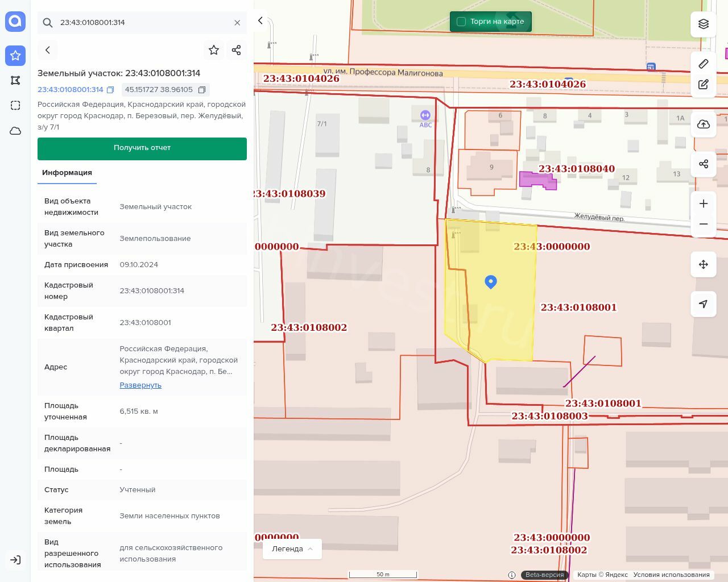Select the Информация tab

point(67,173)
